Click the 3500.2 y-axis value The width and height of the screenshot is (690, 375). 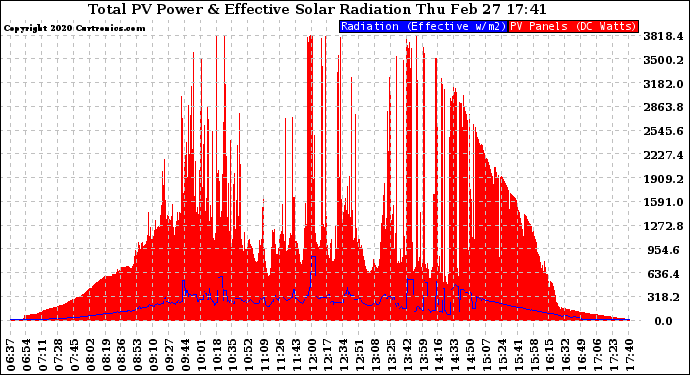(x=663, y=60)
